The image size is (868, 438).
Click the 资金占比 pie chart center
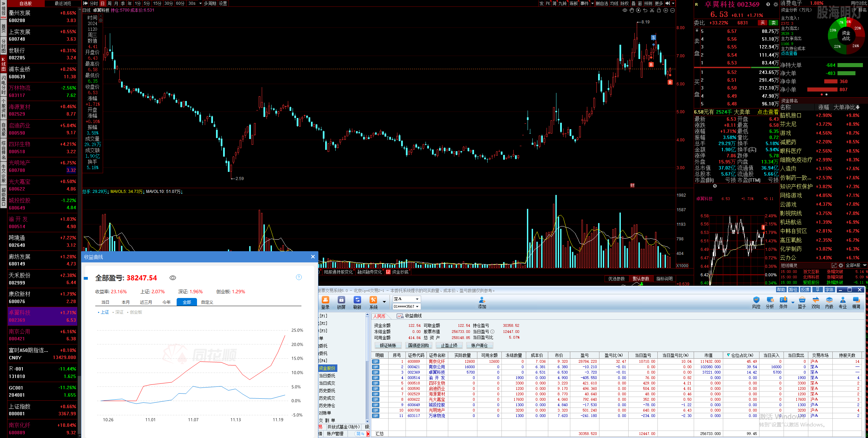846,36
